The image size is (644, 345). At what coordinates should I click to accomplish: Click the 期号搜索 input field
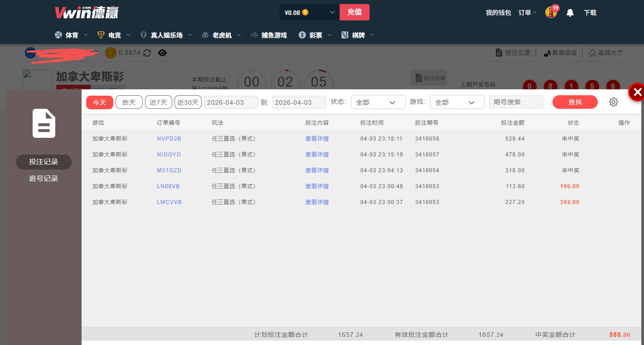point(516,102)
